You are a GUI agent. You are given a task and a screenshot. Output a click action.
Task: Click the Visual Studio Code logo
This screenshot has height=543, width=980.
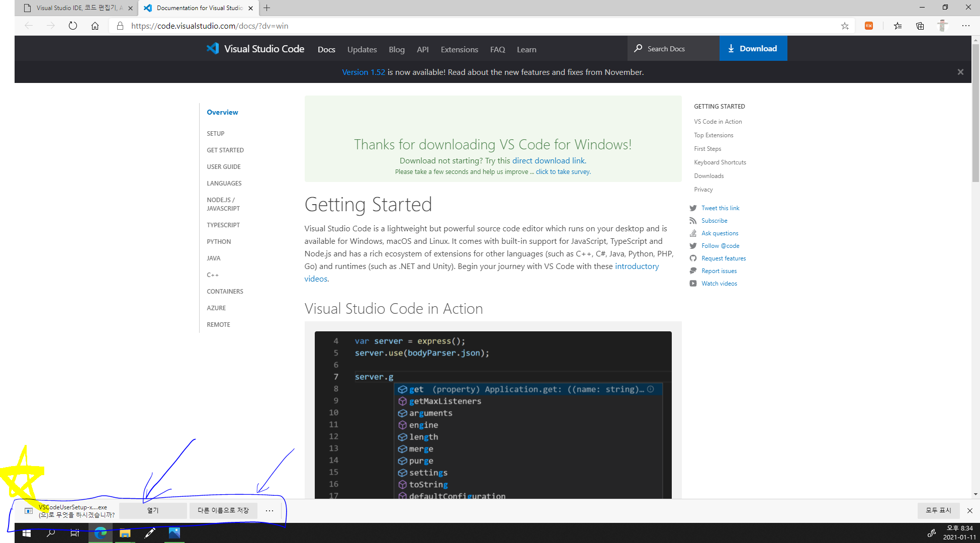tap(255, 49)
